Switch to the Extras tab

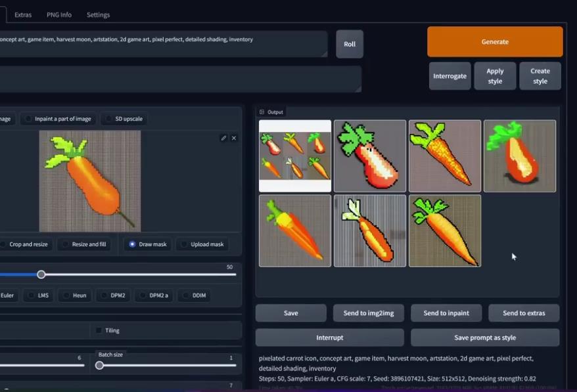click(x=23, y=14)
